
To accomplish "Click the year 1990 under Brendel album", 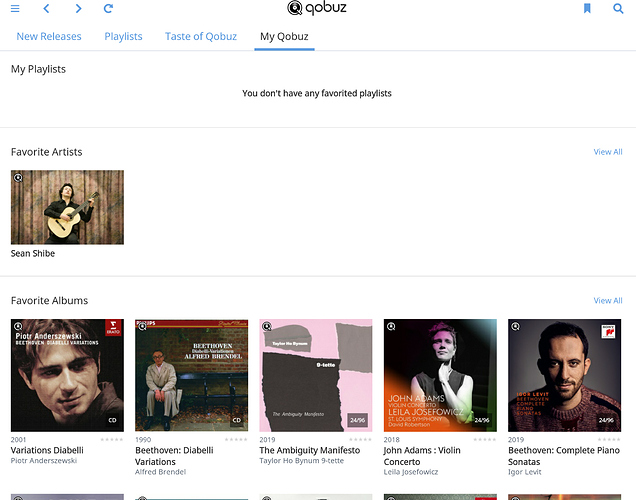I will click(143, 440).
